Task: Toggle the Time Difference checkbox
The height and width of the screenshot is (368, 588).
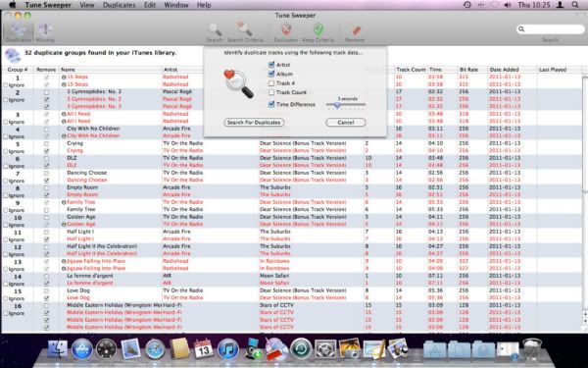Action: 271,104
